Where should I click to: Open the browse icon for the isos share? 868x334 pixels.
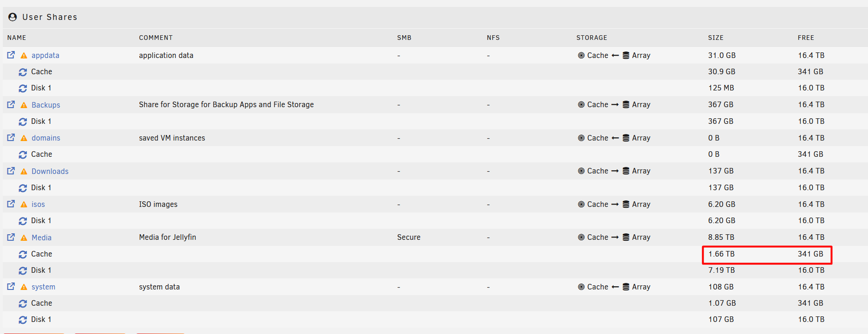[11, 204]
